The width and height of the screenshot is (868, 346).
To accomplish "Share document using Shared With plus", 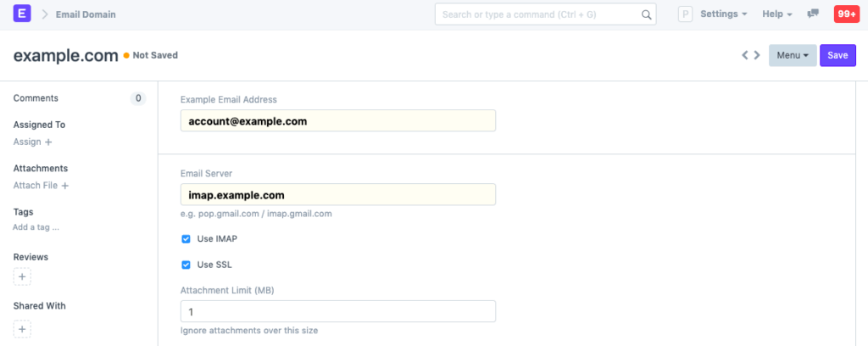I will [23, 329].
